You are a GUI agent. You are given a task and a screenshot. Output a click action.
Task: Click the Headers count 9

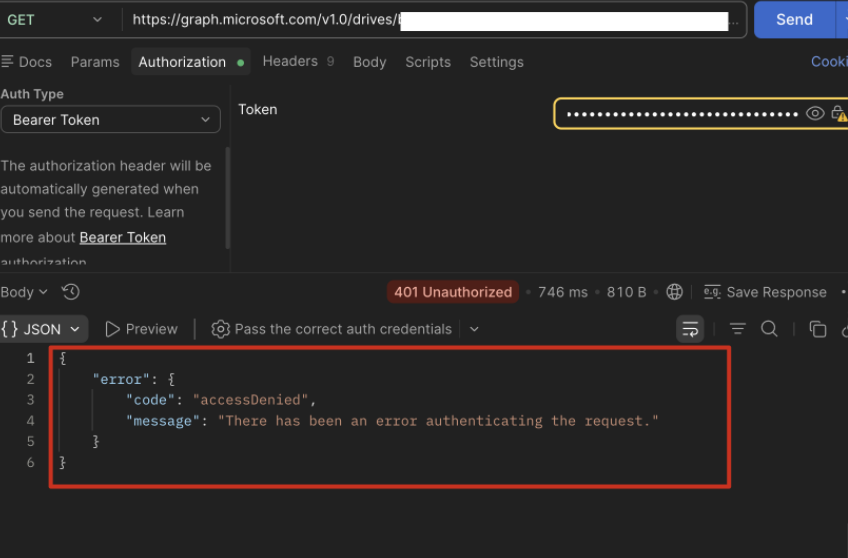pos(330,62)
